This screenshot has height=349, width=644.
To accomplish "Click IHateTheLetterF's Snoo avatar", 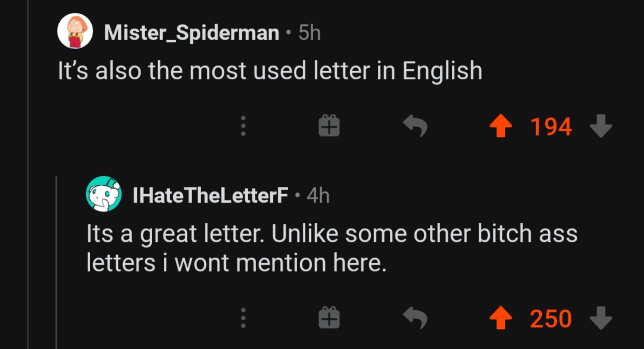I will click(x=104, y=194).
